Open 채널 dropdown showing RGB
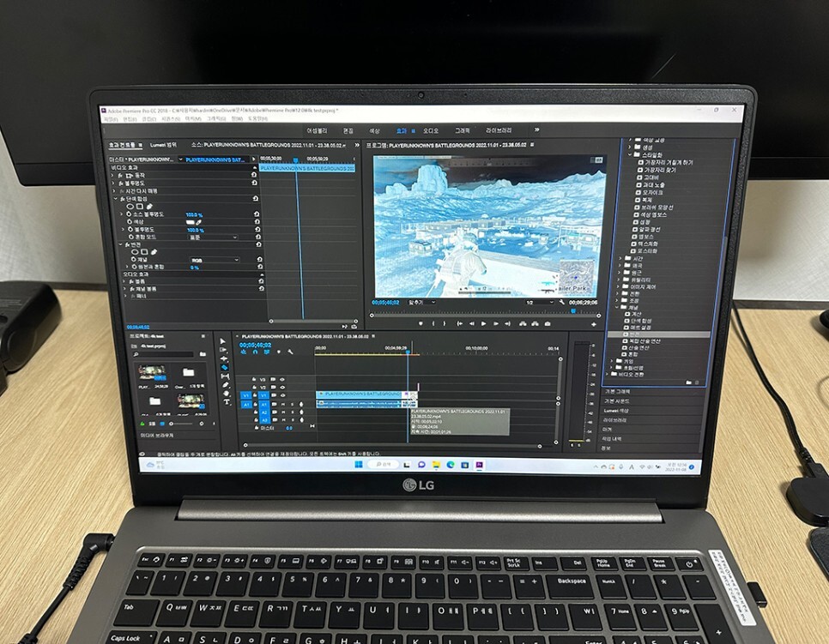This screenshot has height=644, width=829. pyautogui.click(x=215, y=260)
